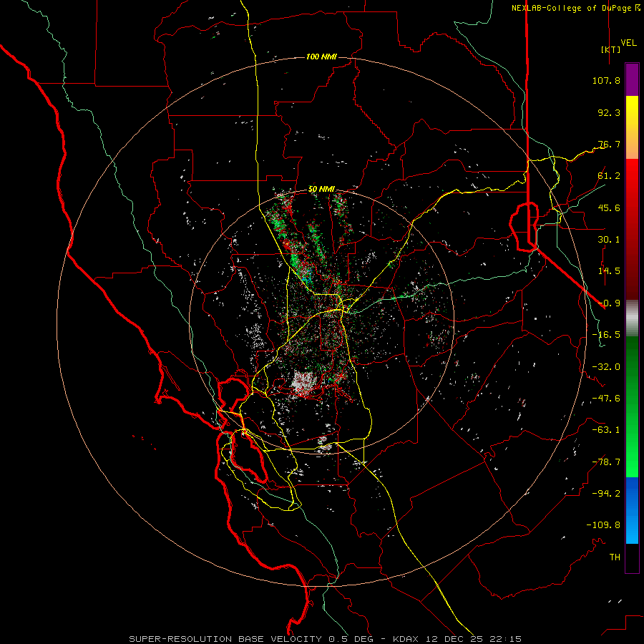The height and width of the screenshot is (644, 644).
Task: Pick the dark TH segment of the color bar
Action: point(632,558)
